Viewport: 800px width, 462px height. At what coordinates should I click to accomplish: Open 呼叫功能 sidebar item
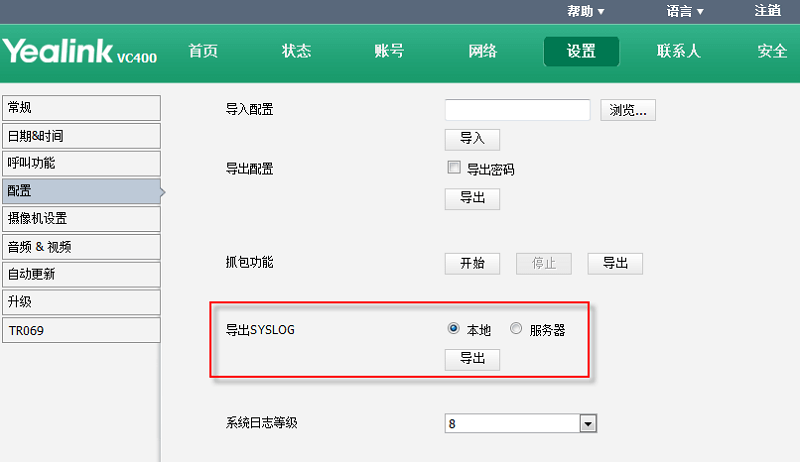pos(81,163)
